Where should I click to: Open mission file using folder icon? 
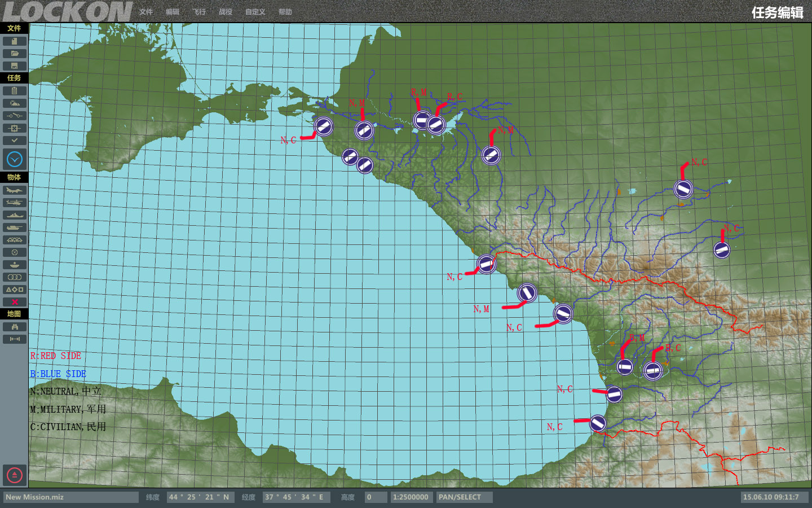[14, 54]
